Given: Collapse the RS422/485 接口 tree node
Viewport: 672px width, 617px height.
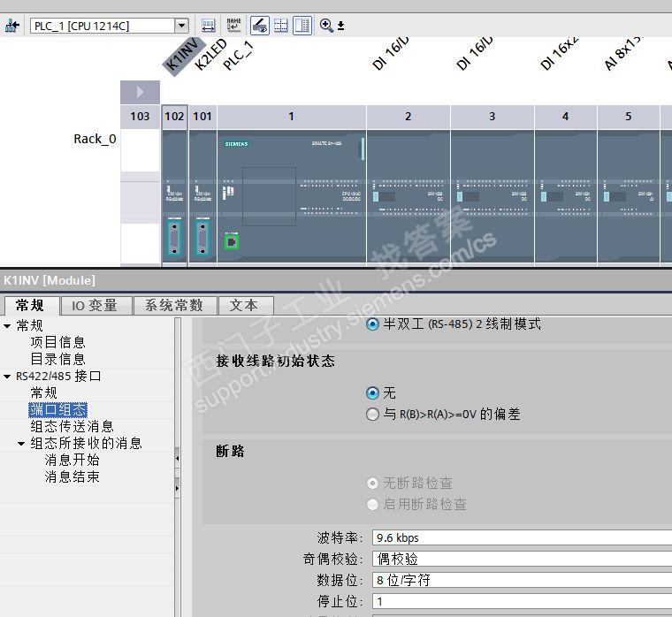Looking at the screenshot, I should 7,377.
